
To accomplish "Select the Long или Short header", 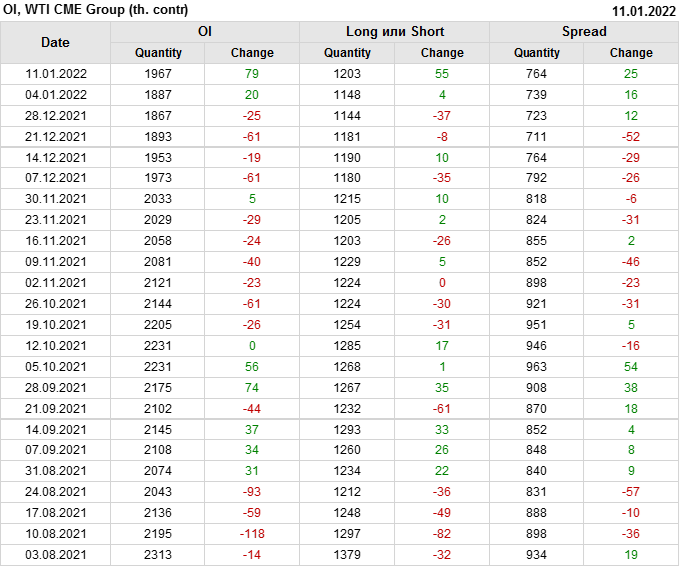I will point(394,31).
